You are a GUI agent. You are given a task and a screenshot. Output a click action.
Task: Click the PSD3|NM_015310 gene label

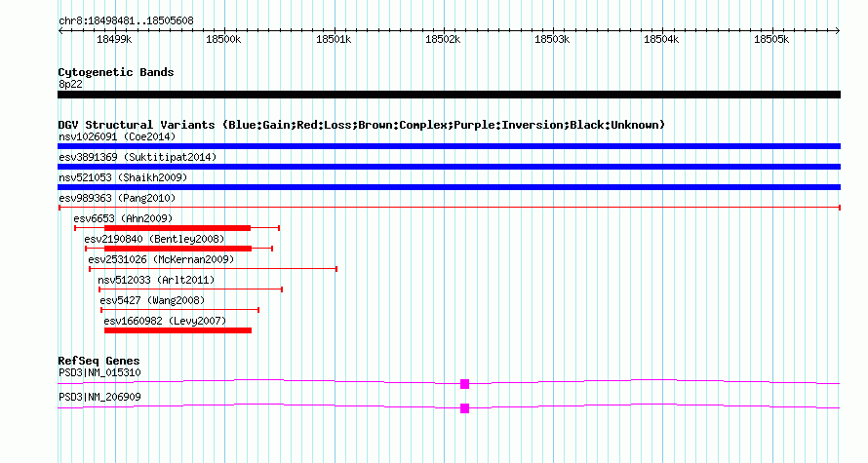pos(99,372)
